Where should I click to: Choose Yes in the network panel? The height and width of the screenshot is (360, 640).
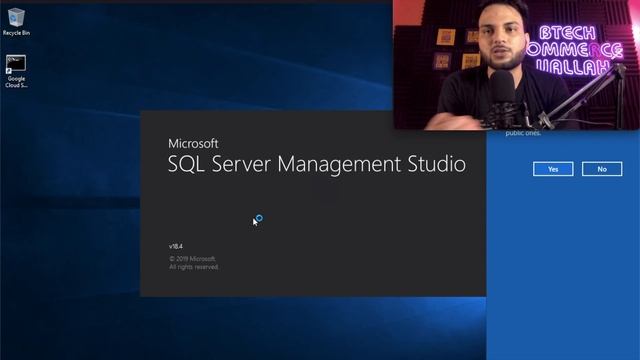pyautogui.click(x=553, y=169)
